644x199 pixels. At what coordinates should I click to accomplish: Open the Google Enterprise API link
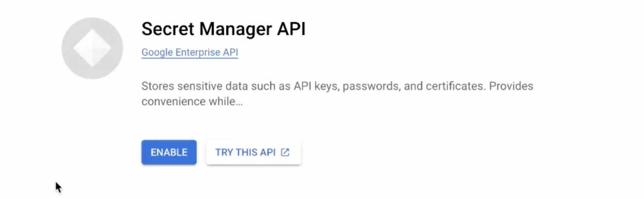pos(189,52)
